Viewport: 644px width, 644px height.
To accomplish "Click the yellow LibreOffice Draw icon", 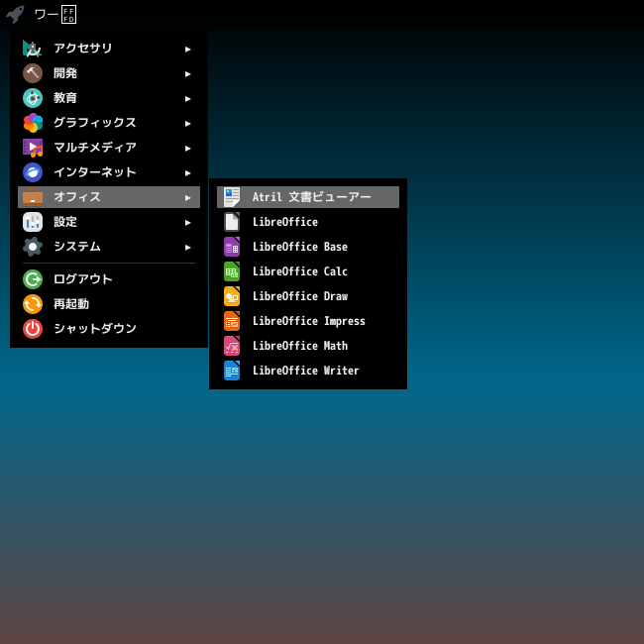I will click(232, 296).
